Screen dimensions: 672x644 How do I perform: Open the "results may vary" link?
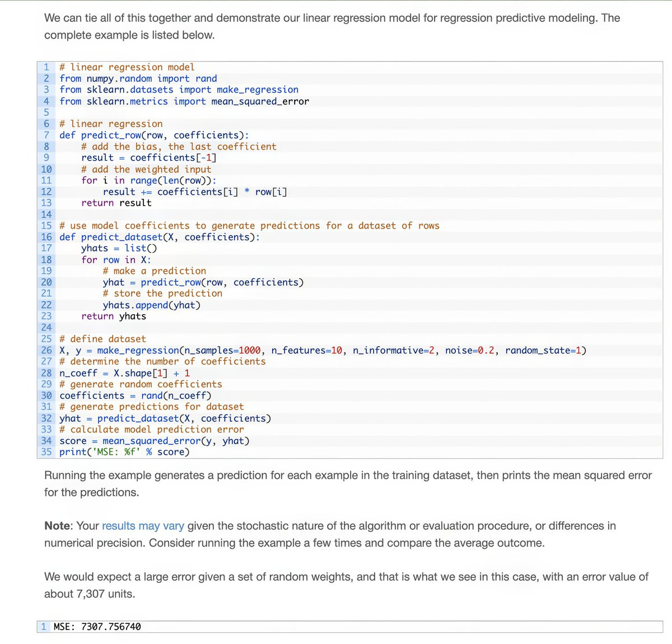143,526
